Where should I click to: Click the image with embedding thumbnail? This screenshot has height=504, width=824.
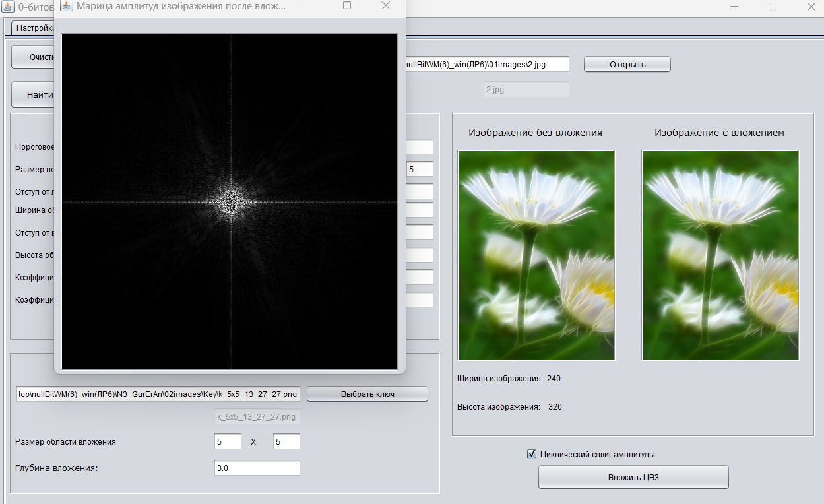pyautogui.click(x=720, y=255)
